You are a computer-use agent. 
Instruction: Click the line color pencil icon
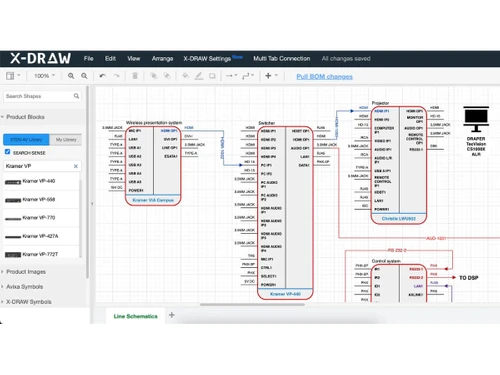point(199,76)
